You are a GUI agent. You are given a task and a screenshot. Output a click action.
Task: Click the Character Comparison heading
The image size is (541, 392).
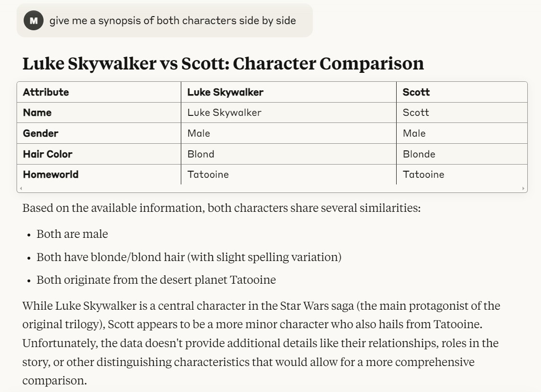click(223, 63)
